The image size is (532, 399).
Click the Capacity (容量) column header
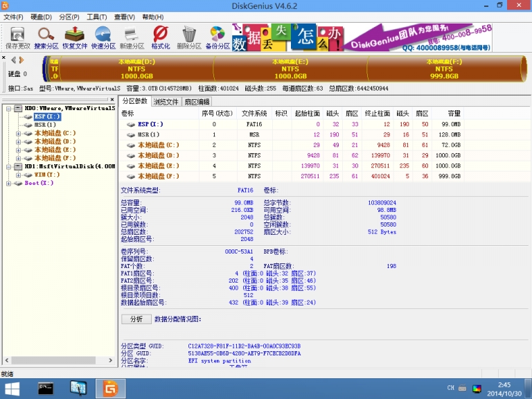coord(447,114)
